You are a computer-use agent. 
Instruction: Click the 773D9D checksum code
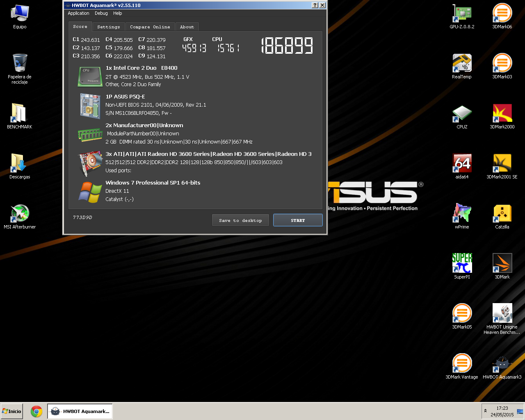pyautogui.click(x=82, y=217)
